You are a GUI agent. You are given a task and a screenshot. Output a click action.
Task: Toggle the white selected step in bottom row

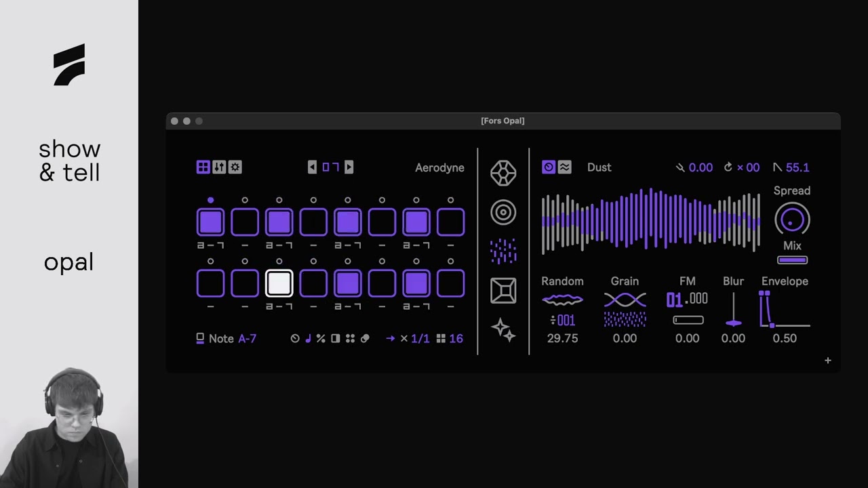[279, 283]
